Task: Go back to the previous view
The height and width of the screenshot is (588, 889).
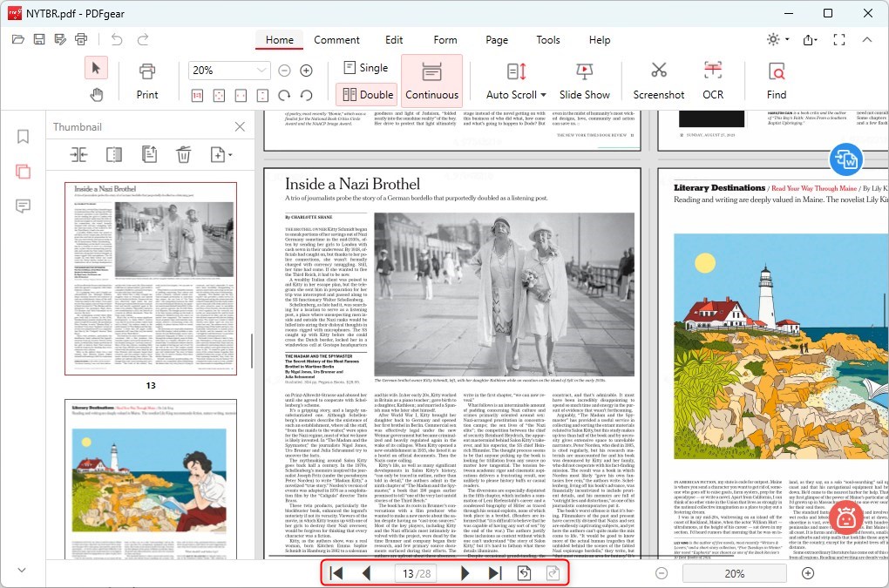Action: click(525, 573)
